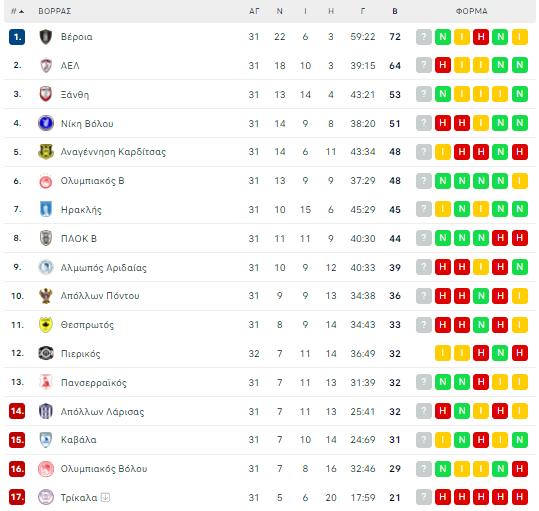The height and width of the screenshot is (511, 539).
Task: Open the Απόλλων Πόντου team page
Action: [100, 296]
